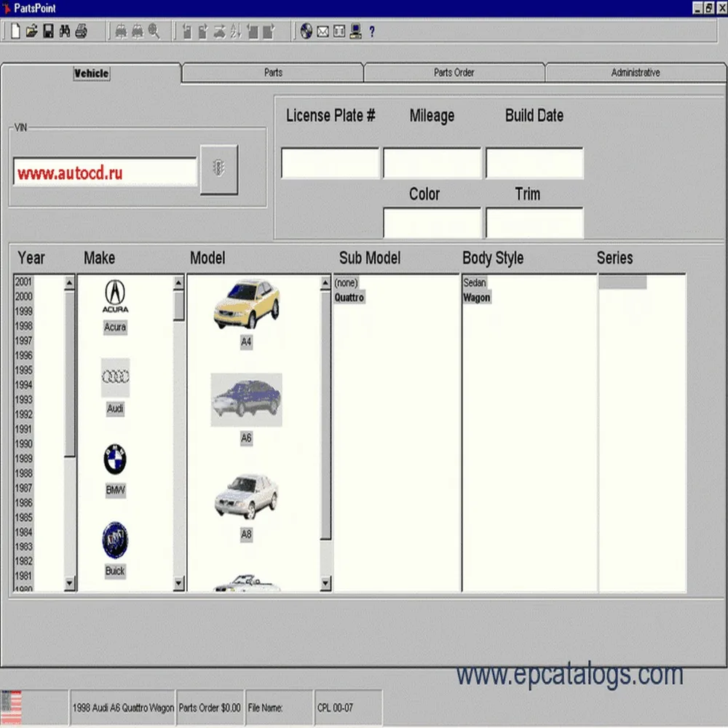Image resolution: width=728 pixels, height=728 pixels.
Task: Open a file with the folder icon
Action: point(31,31)
